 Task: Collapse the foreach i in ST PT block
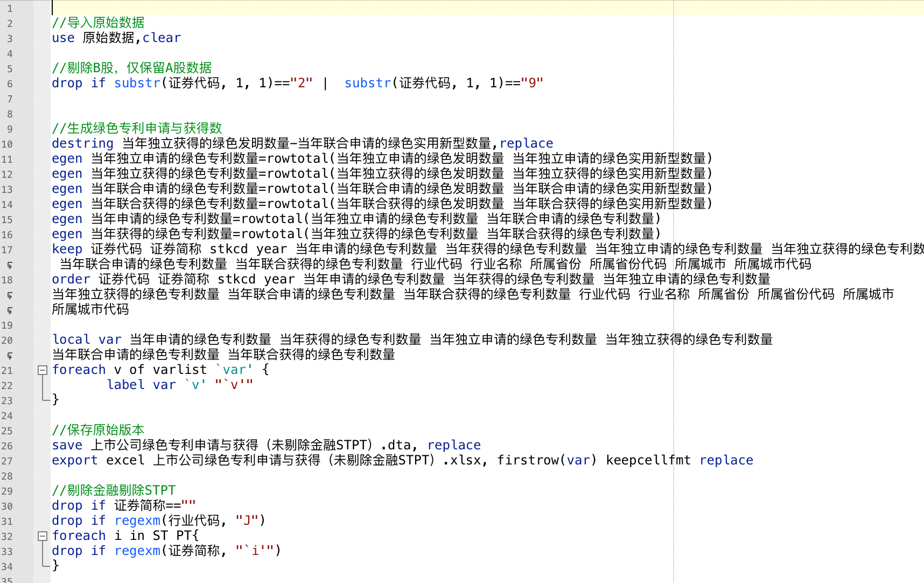(42, 536)
